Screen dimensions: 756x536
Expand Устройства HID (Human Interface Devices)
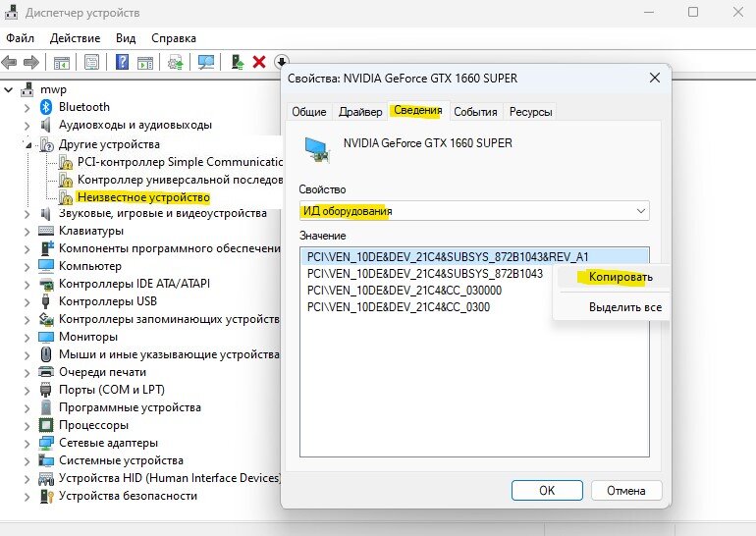(x=27, y=479)
